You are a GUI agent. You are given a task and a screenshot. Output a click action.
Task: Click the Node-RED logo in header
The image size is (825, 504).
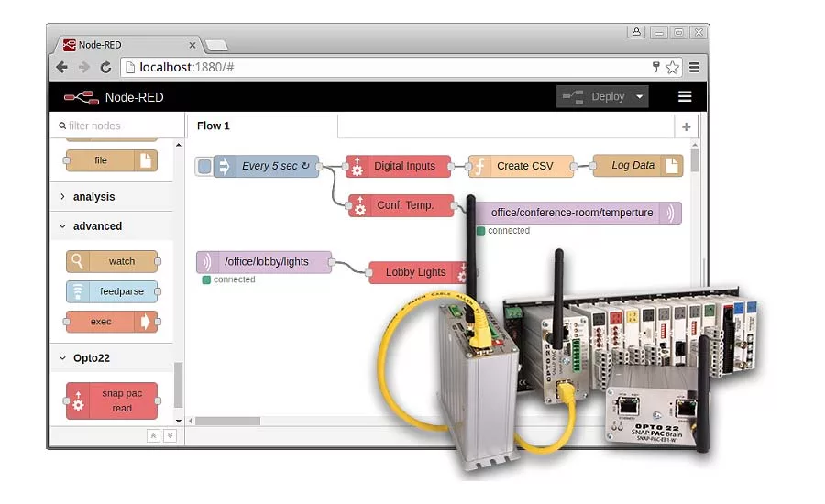click(81, 97)
